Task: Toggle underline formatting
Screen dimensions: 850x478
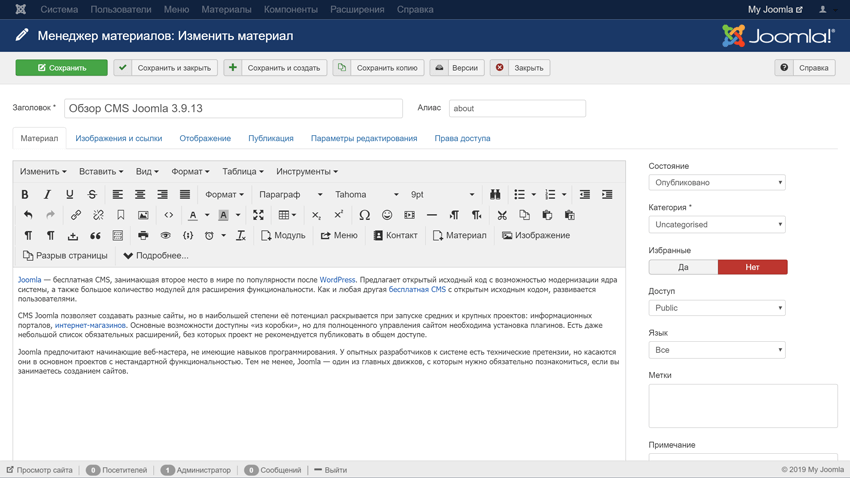Action: (69, 195)
